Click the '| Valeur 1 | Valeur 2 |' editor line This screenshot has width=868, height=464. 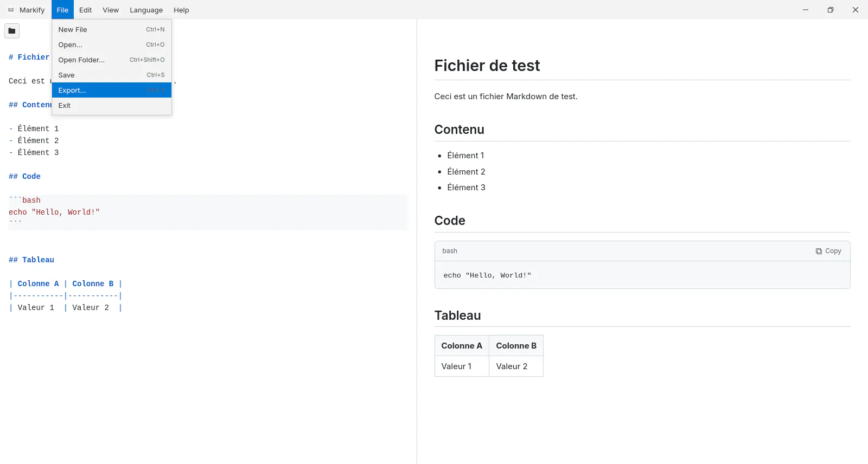coord(66,307)
